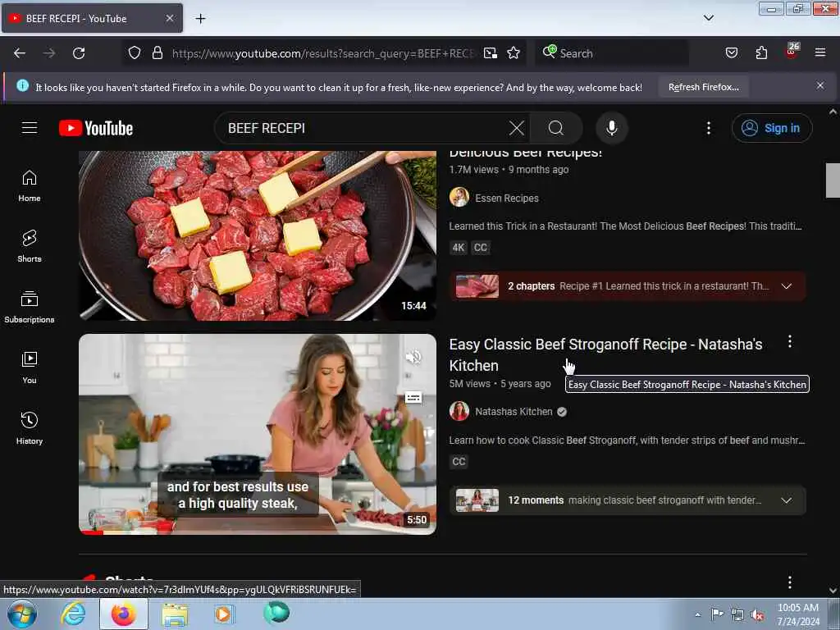Click Natashas Kitchen channel avatar
Image resolution: width=840 pixels, height=630 pixels.
pyautogui.click(x=459, y=412)
